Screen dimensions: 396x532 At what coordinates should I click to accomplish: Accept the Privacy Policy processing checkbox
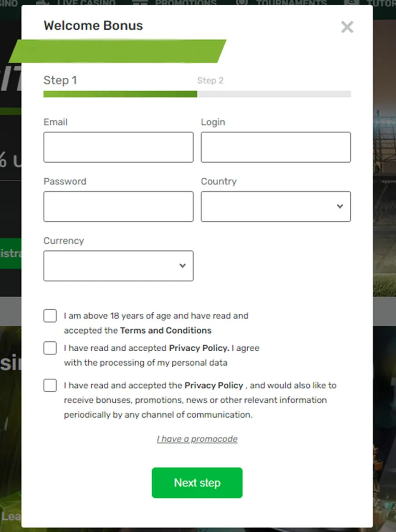pyautogui.click(x=50, y=348)
